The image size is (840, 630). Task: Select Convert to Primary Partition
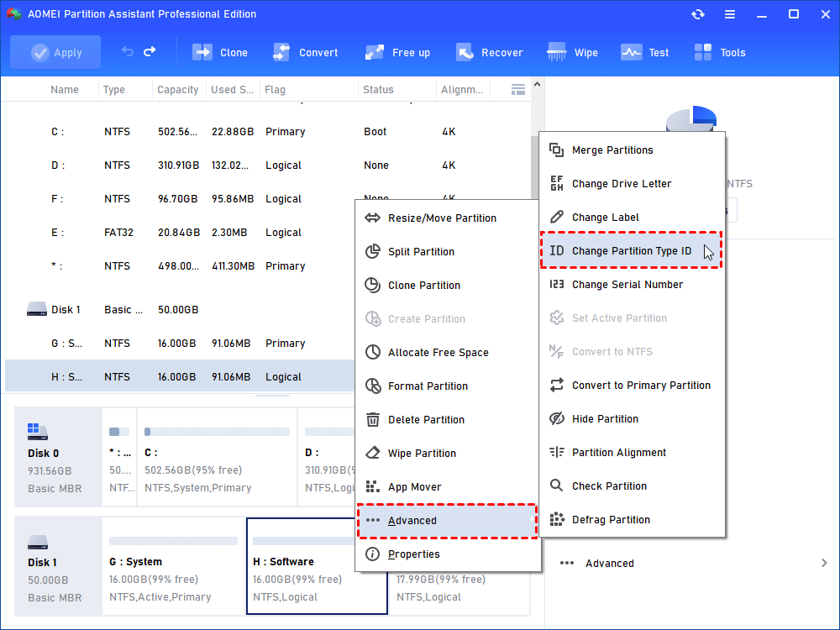coord(632,386)
